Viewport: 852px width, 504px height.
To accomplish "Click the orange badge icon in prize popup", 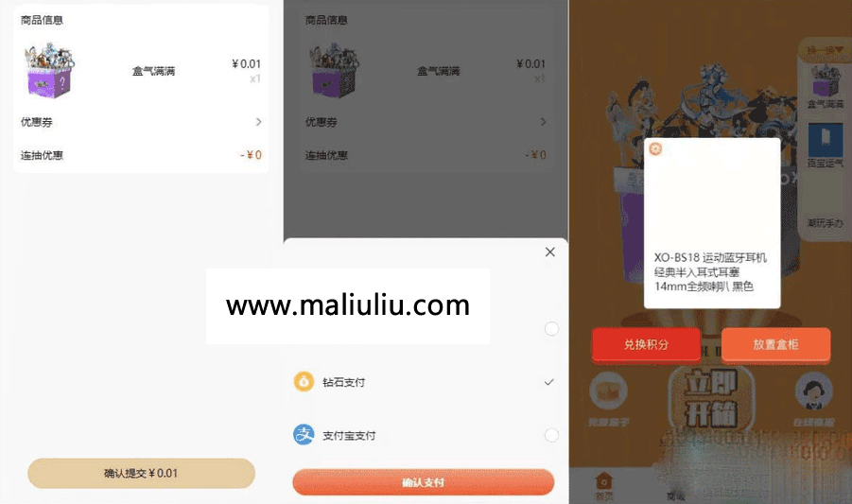I will coord(655,148).
